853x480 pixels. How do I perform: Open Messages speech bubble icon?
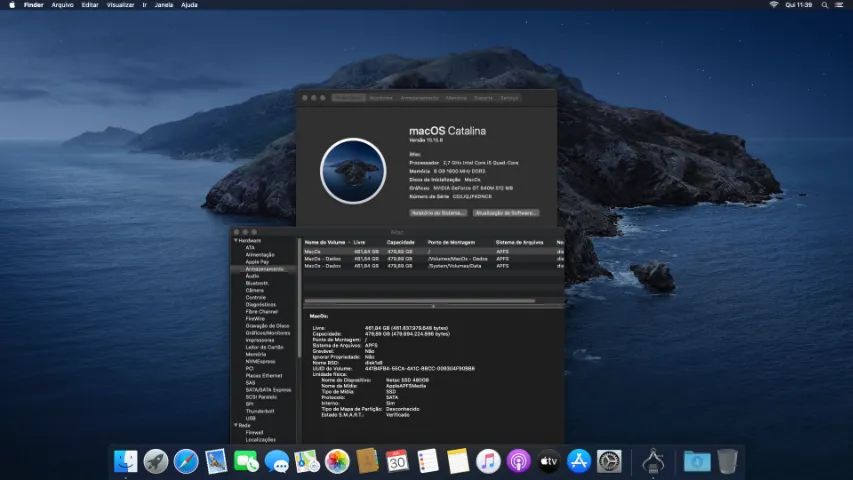(x=277, y=461)
